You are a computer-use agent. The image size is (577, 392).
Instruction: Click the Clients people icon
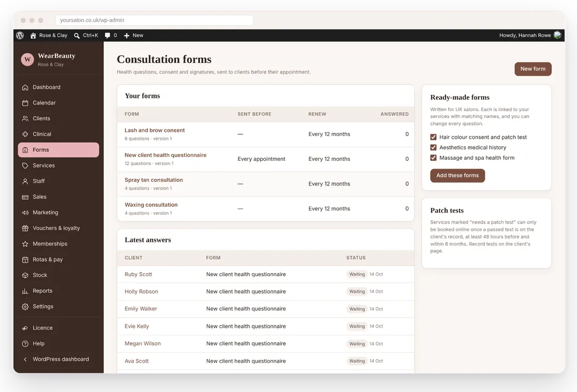point(25,118)
